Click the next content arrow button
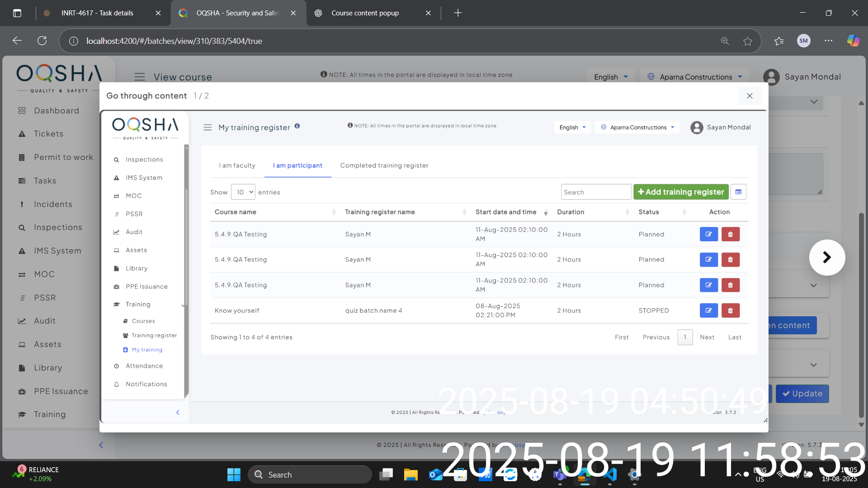The width and height of the screenshot is (868, 488). click(x=826, y=258)
